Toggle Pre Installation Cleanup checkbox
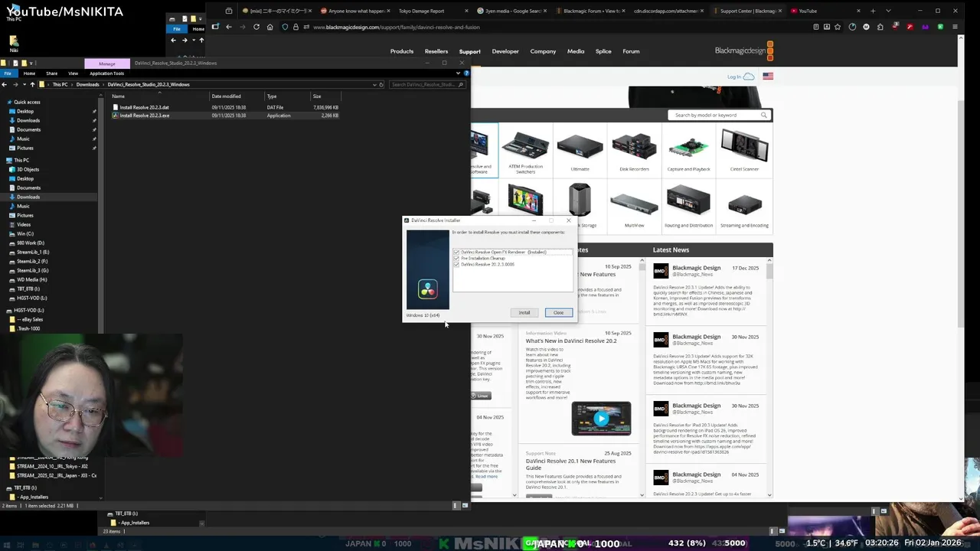This screenshot has width=980, height=551. coord(456,258)
